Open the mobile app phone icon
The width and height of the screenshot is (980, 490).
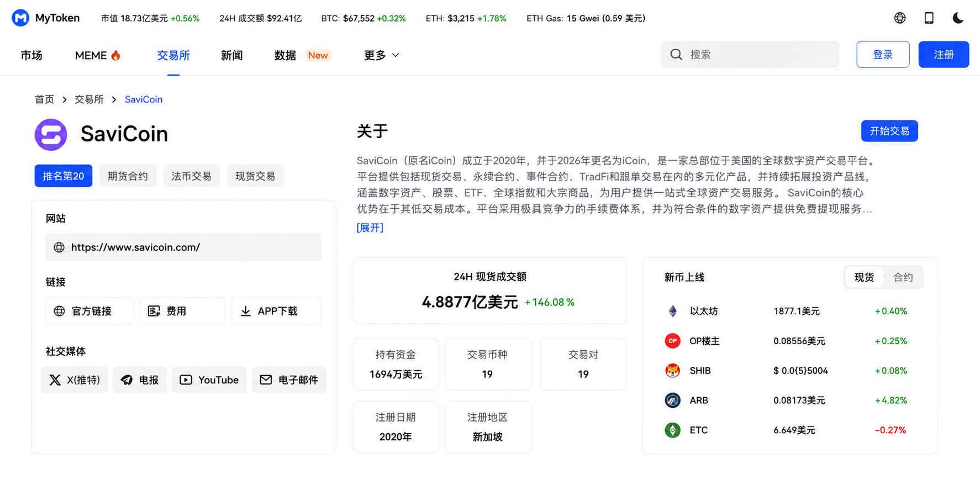[929, 18]
